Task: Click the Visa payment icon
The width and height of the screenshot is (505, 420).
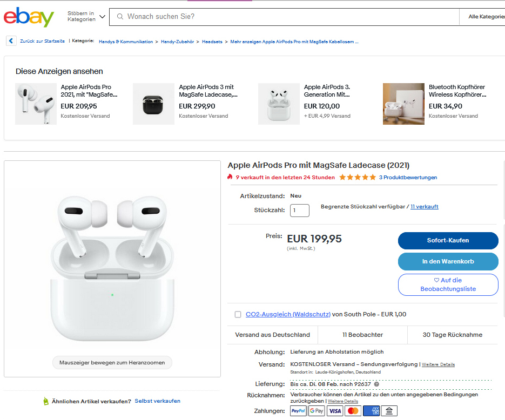Action: point(335,411)
